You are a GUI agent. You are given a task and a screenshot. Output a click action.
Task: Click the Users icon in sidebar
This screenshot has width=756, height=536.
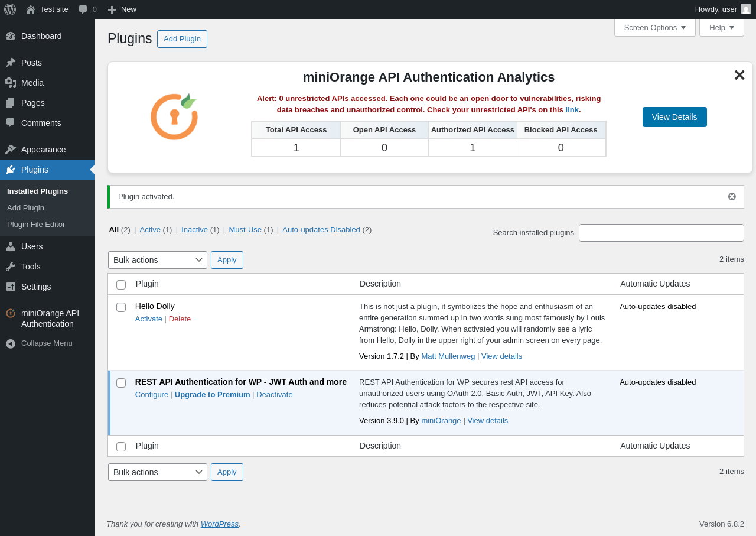point(11,246)
